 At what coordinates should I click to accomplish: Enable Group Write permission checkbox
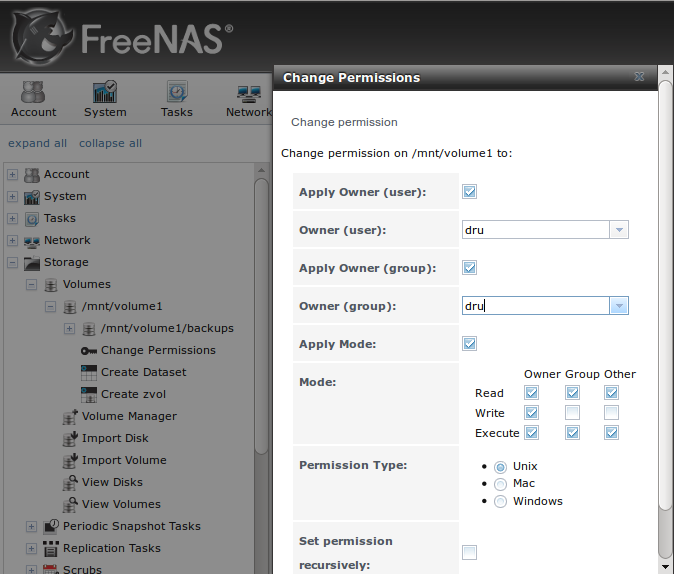[x=572, y=413]
